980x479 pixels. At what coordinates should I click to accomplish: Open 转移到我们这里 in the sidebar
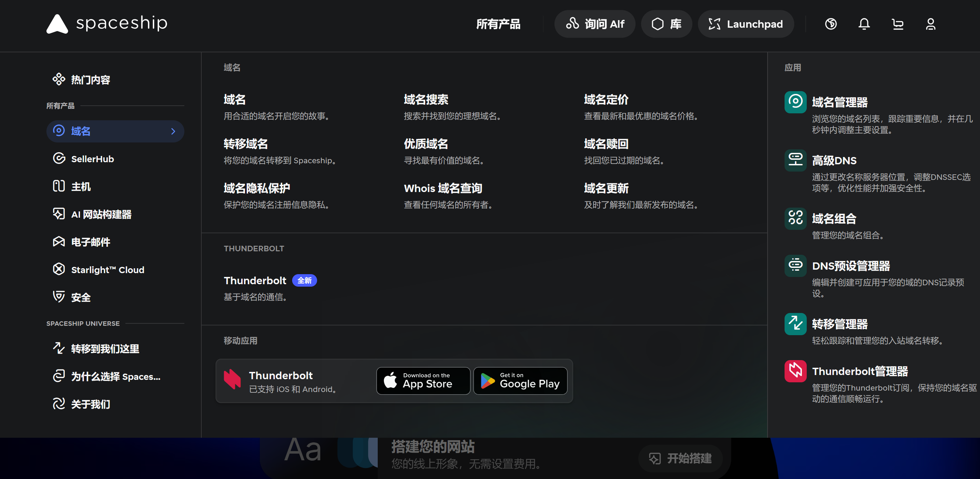point(115,348)
